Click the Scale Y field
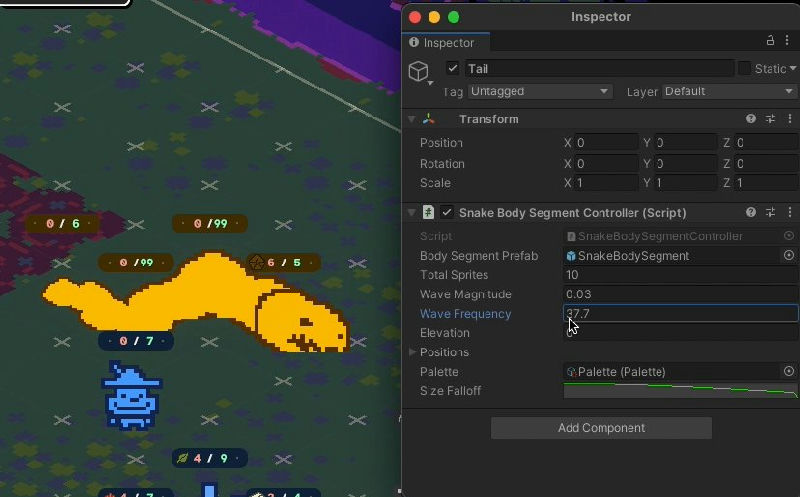The height and width of the screenshot is (497, 800). (685, 183)
